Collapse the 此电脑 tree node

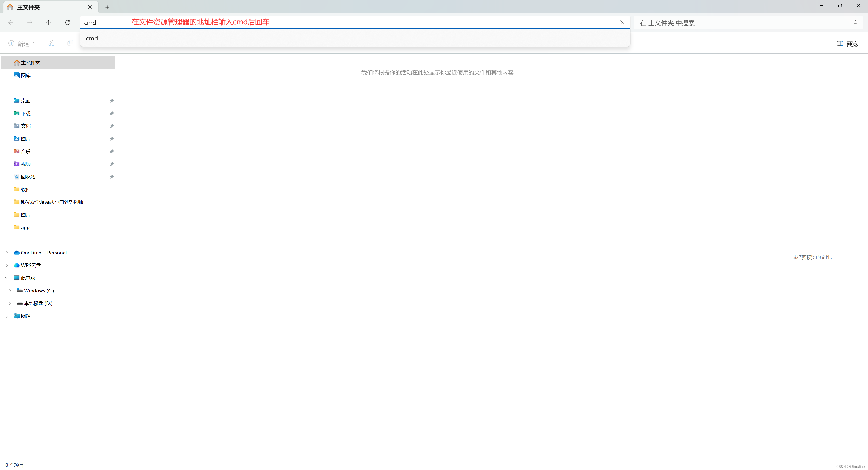pyautogui.click(x=7, y=278)
